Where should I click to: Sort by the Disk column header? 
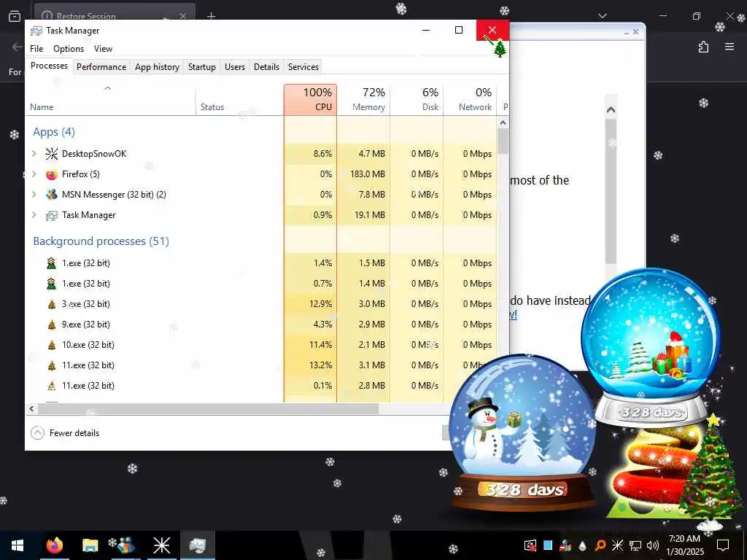(417, 99)
